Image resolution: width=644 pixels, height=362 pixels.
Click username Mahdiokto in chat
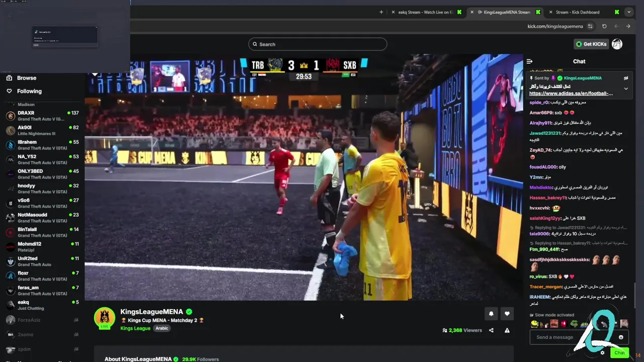pos(541,188)
